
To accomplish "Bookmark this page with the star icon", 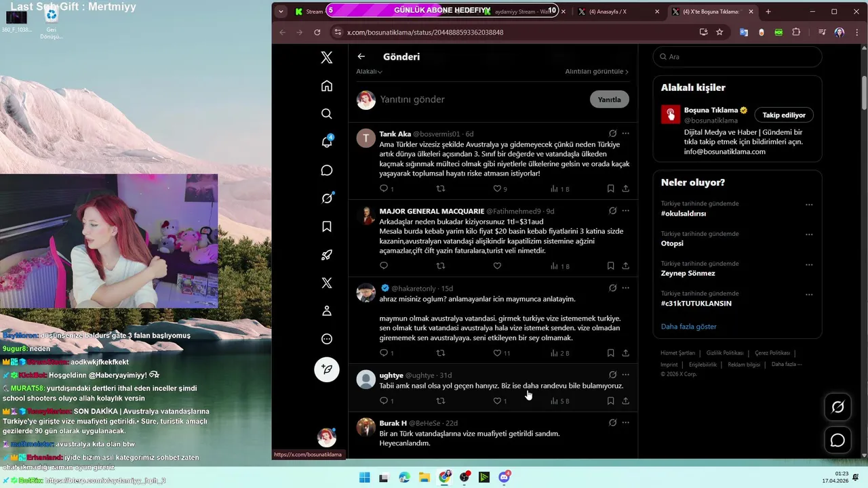I will (x=719, y=32).
